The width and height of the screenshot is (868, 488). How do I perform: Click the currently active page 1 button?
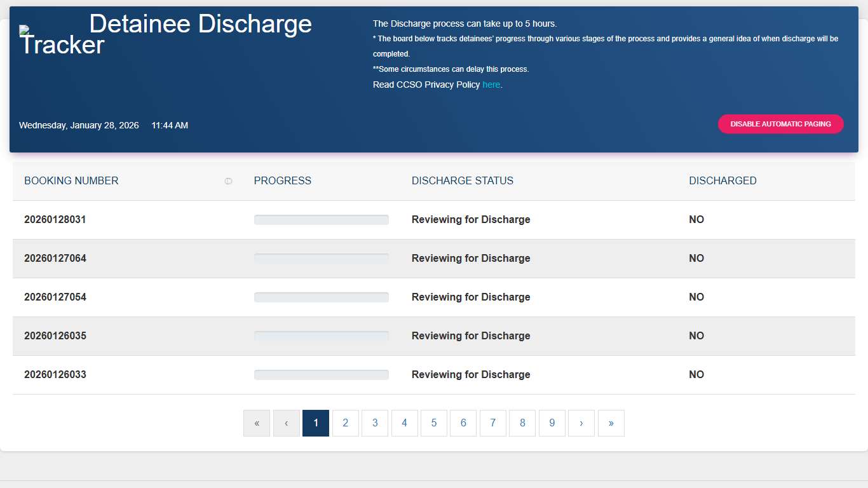(316, 423)
